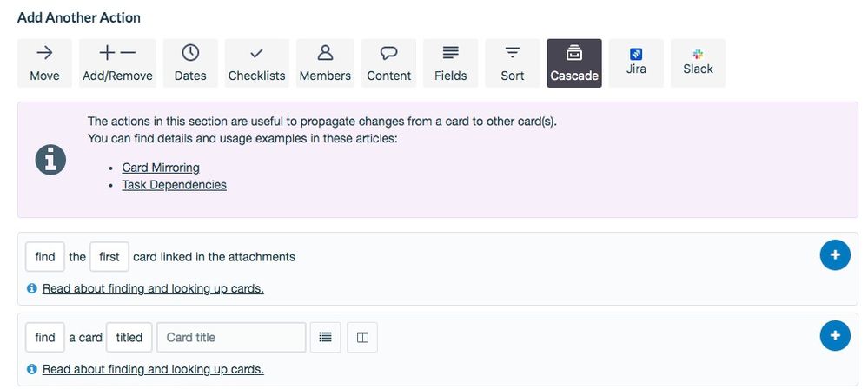
Task: Click the board selector icon beside Card title
Action: [362, 338]
